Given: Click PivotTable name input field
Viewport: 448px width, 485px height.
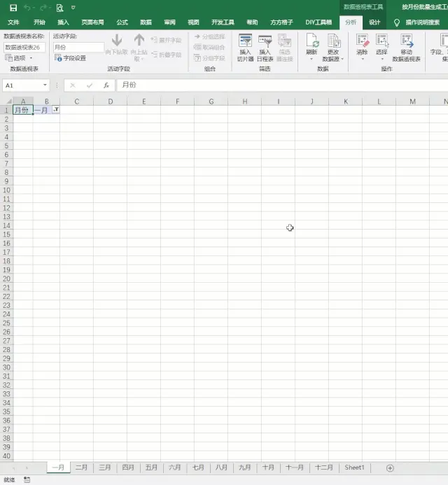Looking at the screenshot, I should tap(24, 48).
